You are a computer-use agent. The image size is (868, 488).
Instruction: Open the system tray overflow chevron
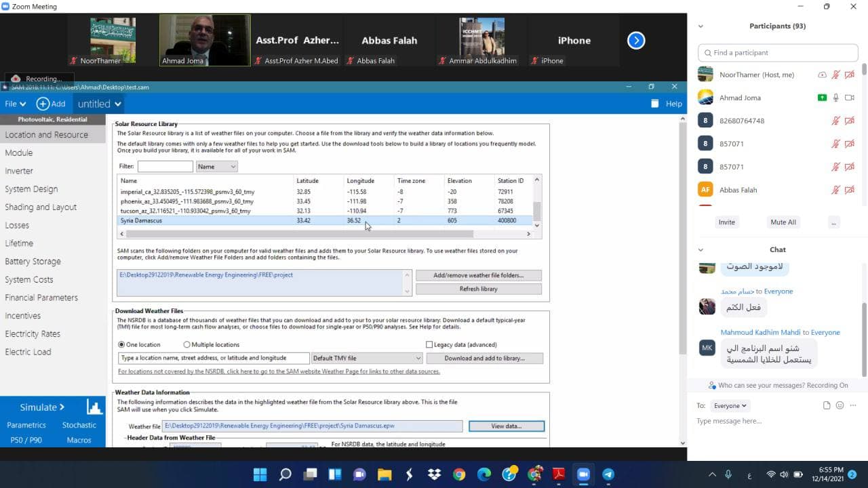(712, 474)
